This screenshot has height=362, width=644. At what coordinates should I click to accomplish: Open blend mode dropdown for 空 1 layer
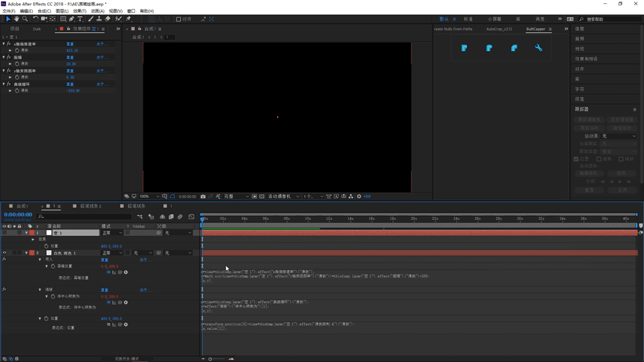coord(112,233)
